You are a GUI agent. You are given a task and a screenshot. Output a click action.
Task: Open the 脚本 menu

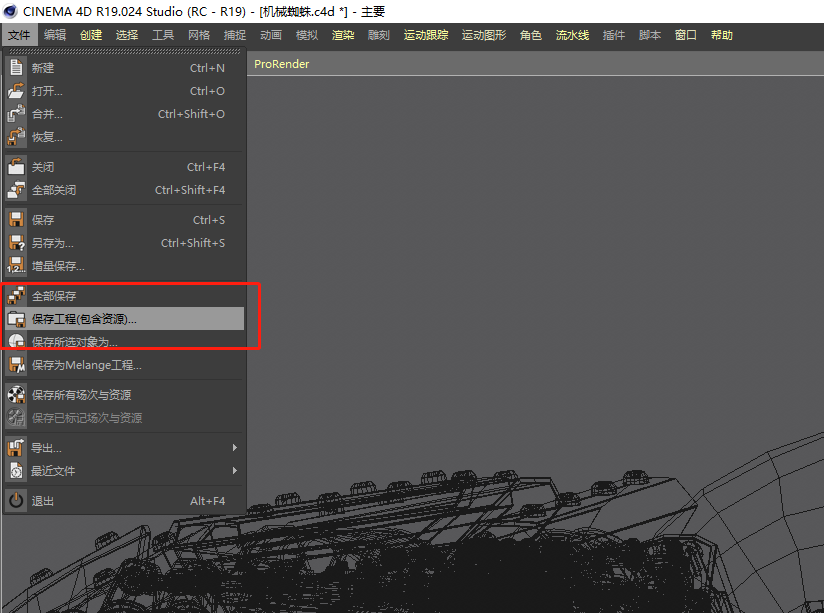tap(650, 35)
